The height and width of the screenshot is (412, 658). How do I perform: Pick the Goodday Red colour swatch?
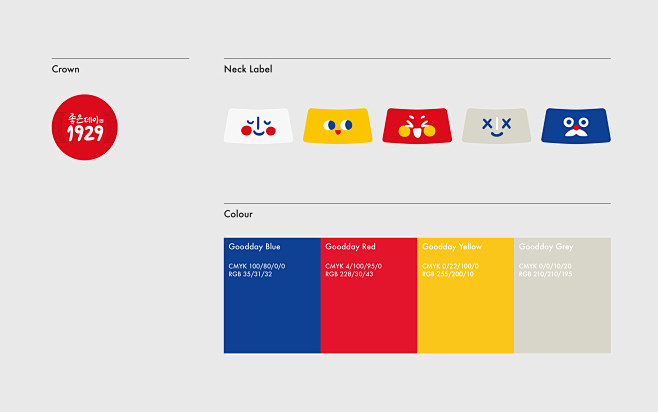[x=369, y=310]
